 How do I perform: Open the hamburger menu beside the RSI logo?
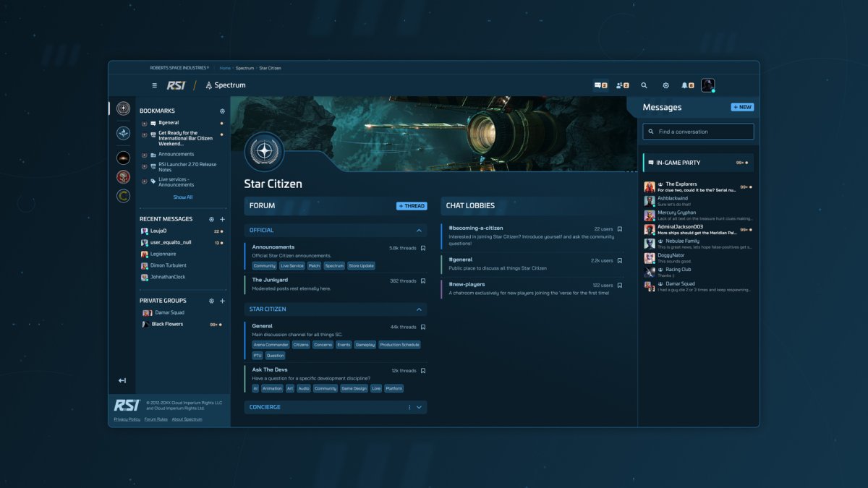coord(154,85)
